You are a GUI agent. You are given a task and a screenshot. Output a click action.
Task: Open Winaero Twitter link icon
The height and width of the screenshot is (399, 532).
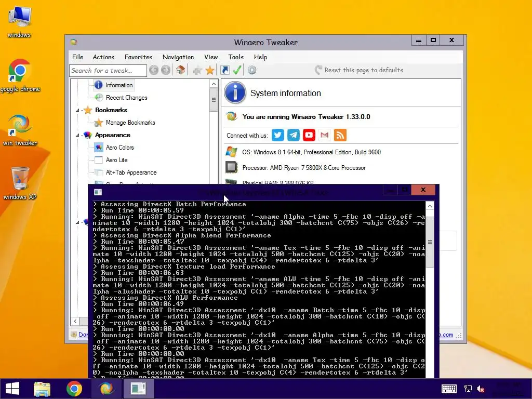pos(278,135)
